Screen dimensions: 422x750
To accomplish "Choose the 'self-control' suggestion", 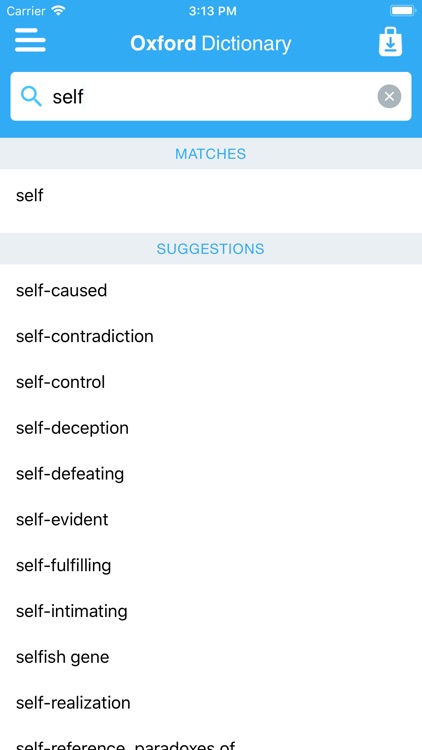I will pyautogui.click(x=211, y=382).
